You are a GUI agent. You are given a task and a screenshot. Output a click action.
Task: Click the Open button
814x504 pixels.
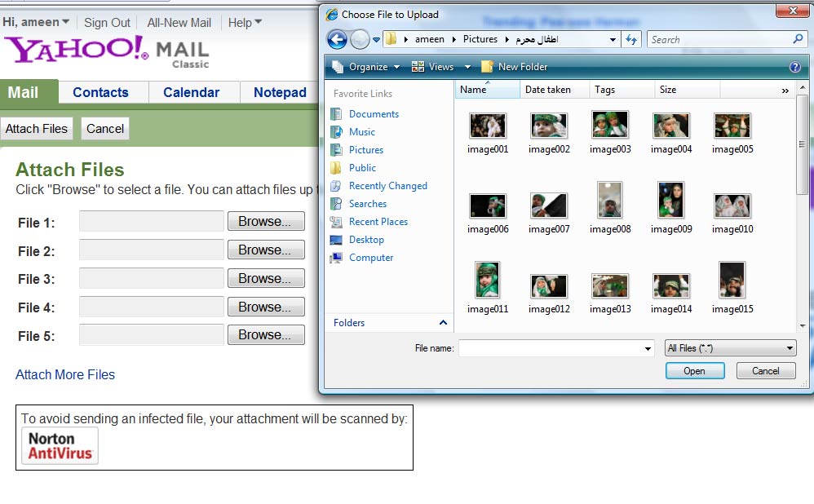pyautogui.click(x=694, y=370)
